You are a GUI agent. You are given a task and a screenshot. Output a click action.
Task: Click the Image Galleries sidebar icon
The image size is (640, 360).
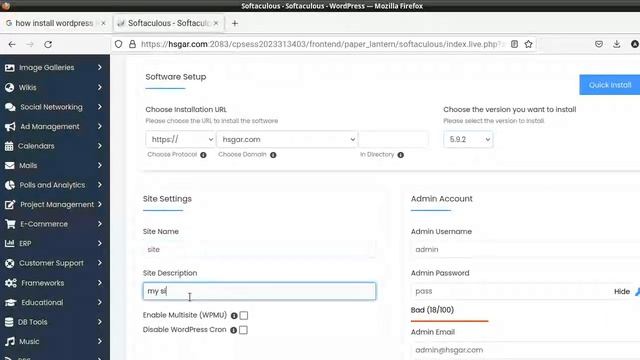(x=9, y=68)
